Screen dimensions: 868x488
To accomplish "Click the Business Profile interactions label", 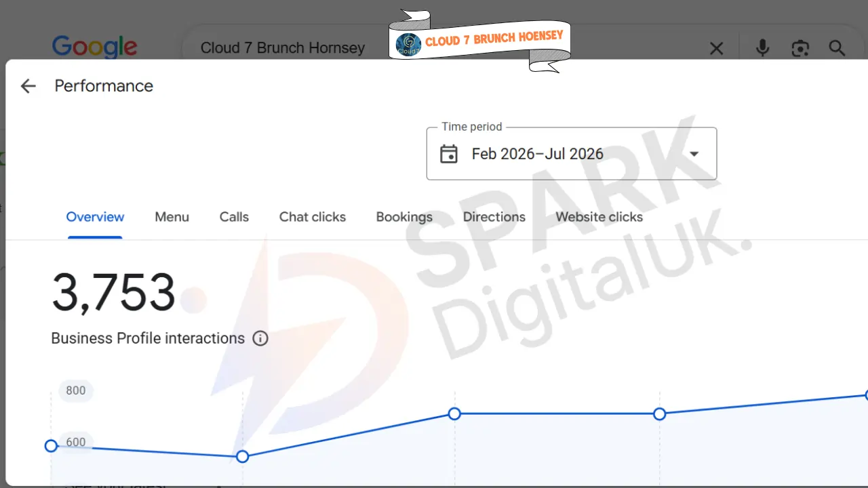I will pyautogui.click(x=148, y=338).
